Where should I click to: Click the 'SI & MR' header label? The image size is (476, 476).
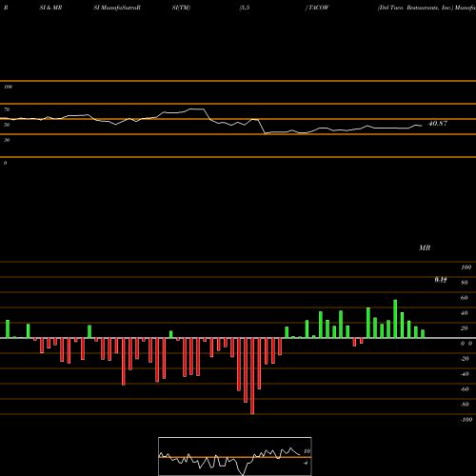[x=50, y=8]
